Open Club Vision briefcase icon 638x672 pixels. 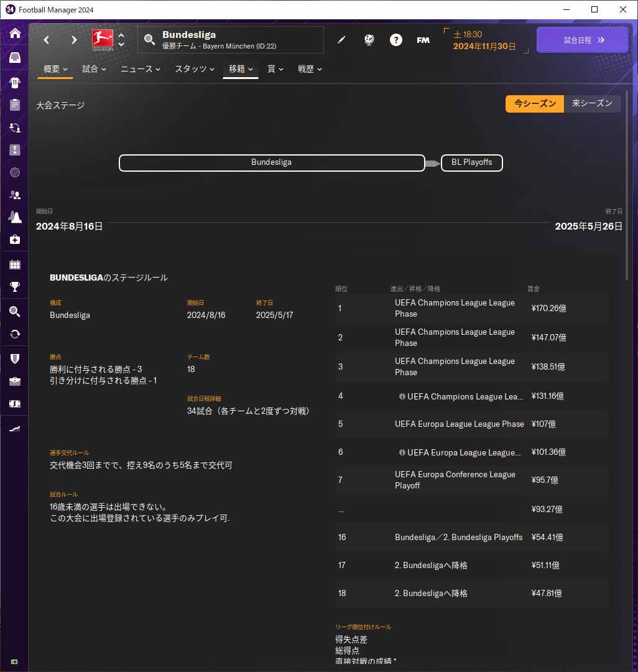(x=15, y=381)
